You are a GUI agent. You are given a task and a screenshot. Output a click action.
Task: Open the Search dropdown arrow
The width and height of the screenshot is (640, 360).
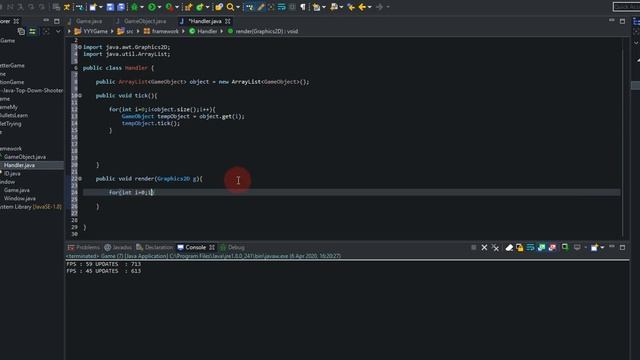(x=238, y=7)
